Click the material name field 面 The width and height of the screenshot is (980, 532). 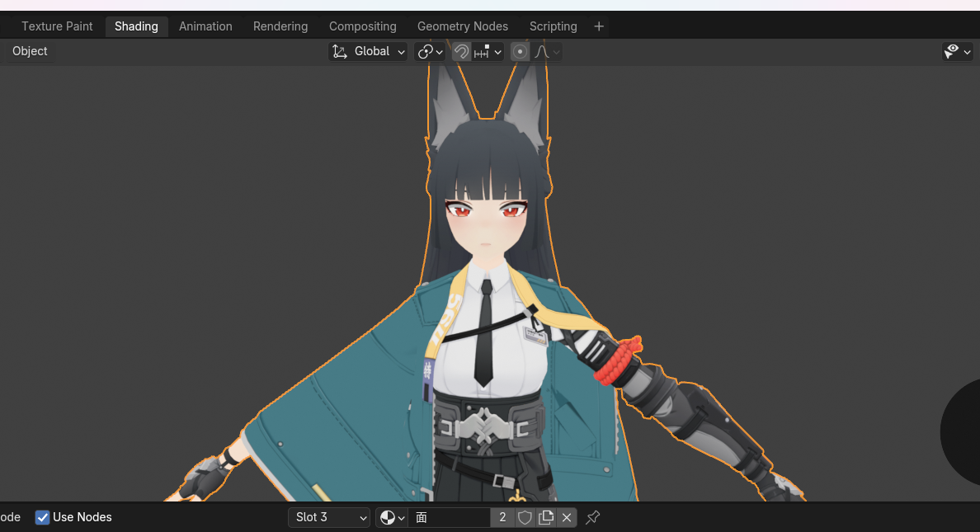tap(450, 518)
